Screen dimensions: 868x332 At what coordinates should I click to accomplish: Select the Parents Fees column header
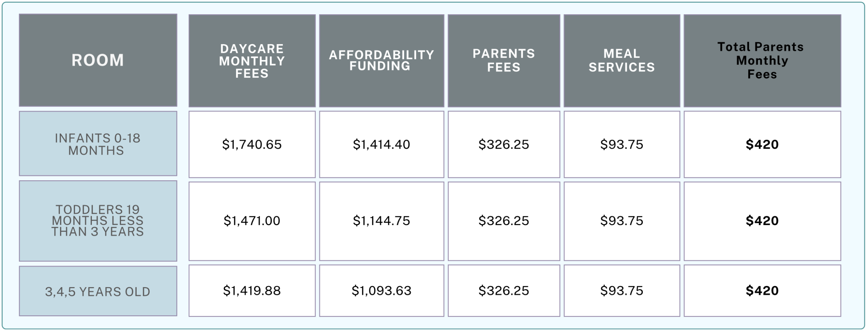point(504,60)
